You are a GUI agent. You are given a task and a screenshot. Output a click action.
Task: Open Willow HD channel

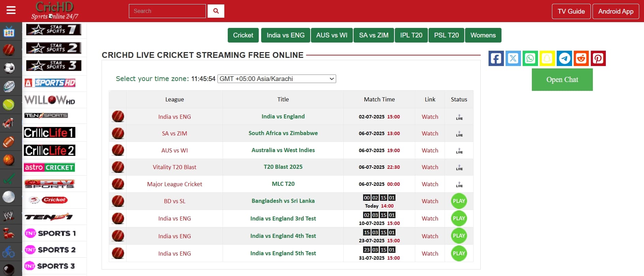coord(50,100)
